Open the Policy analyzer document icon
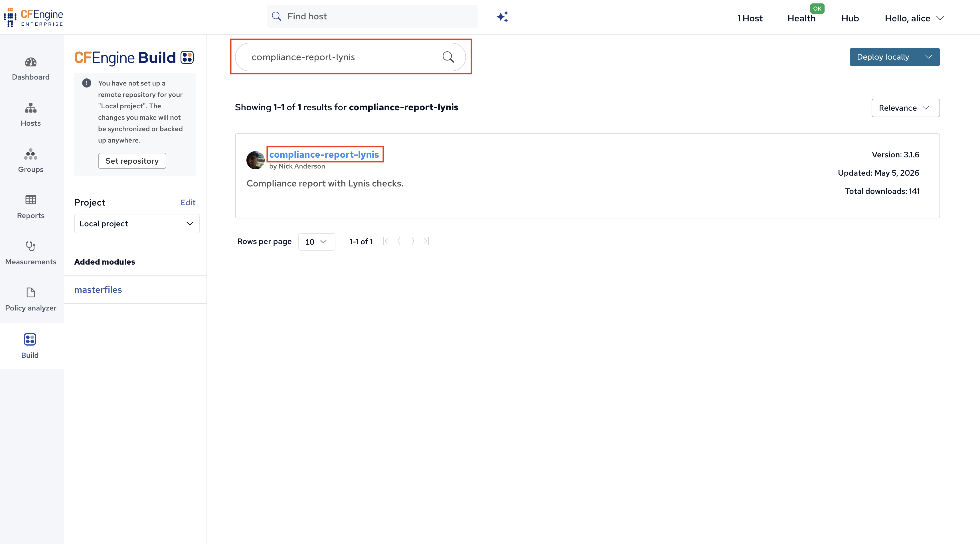Screen dimensions: 980x544 pyautogui.click(x=31, y=292)
